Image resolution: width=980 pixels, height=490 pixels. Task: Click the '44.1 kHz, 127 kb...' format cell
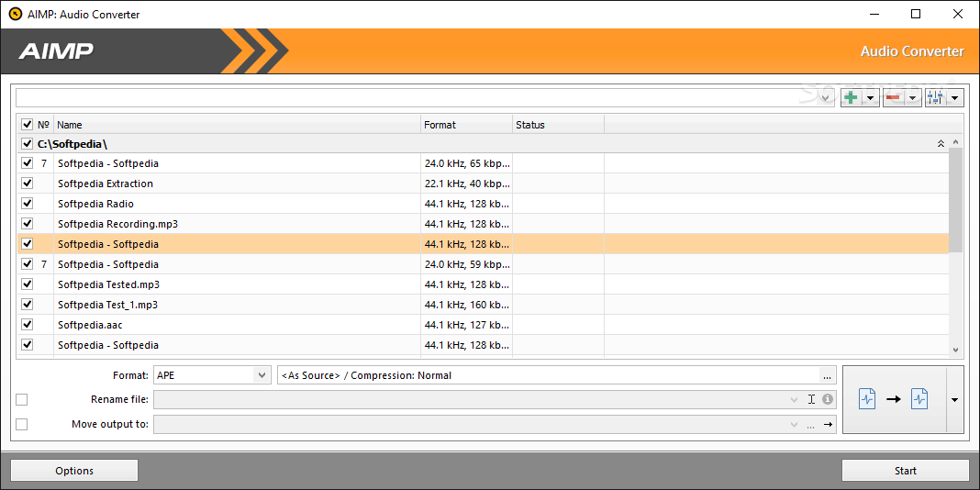click(467, 325)
